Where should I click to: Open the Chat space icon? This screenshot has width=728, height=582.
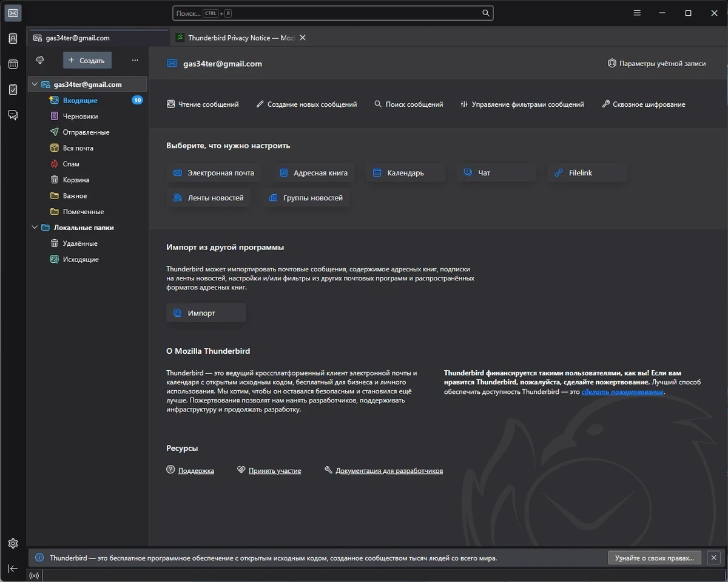coord(13,115)
